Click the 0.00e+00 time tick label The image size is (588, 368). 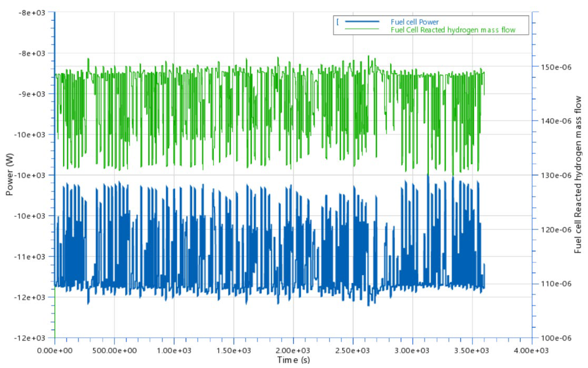pyautogui.click(x=55, y=350)
